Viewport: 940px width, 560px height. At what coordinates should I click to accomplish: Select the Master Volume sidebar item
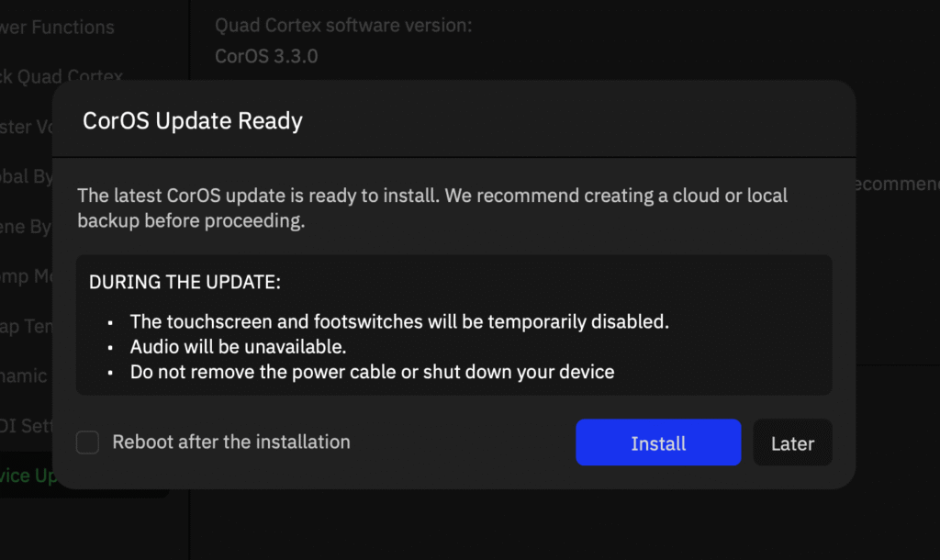point(26,128)
